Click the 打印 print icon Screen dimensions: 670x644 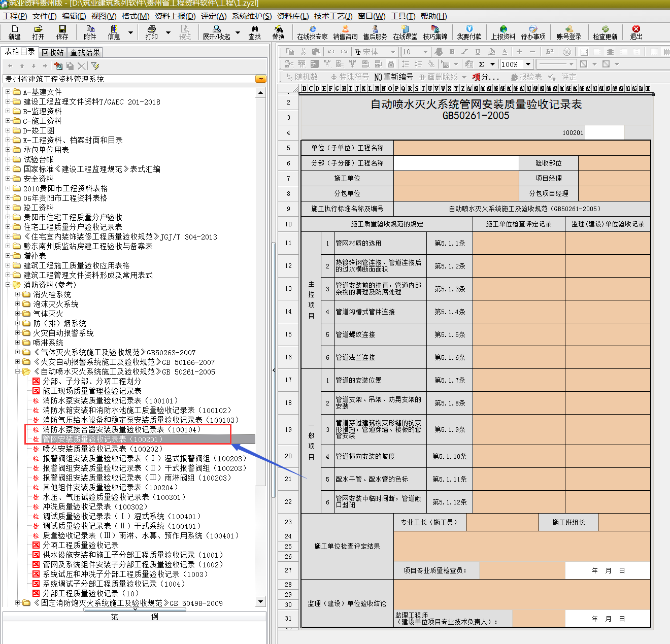tap(151, 32)
